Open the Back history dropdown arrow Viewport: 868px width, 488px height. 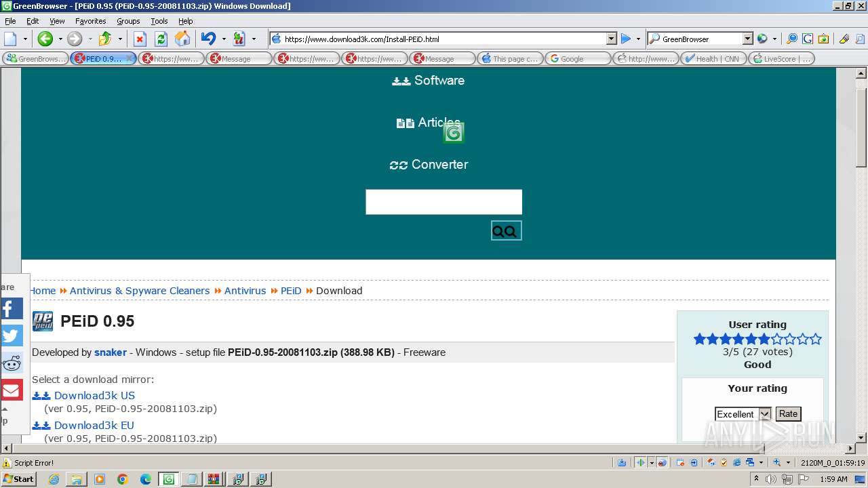point(60,39)
